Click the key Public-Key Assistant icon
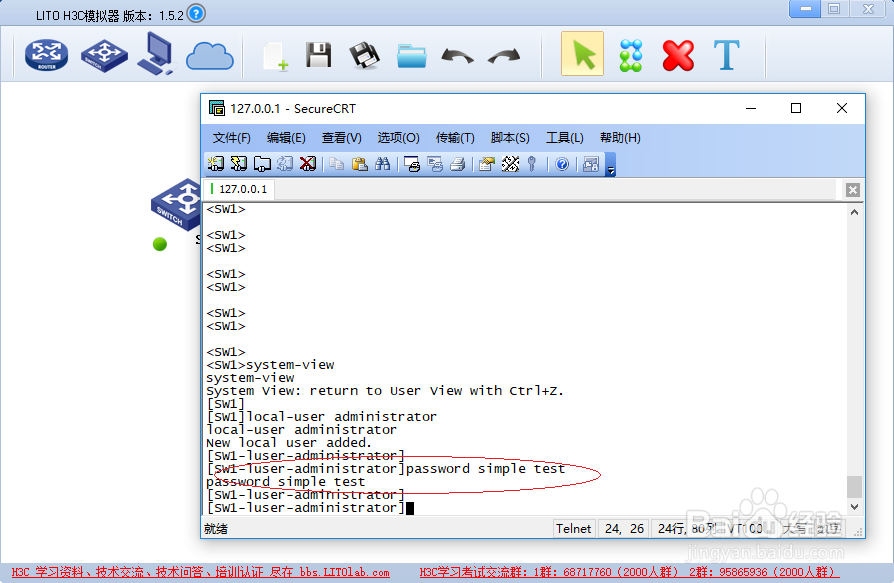Image resolution: width=894 pixels, height=583 pixels. pos(532,164)
